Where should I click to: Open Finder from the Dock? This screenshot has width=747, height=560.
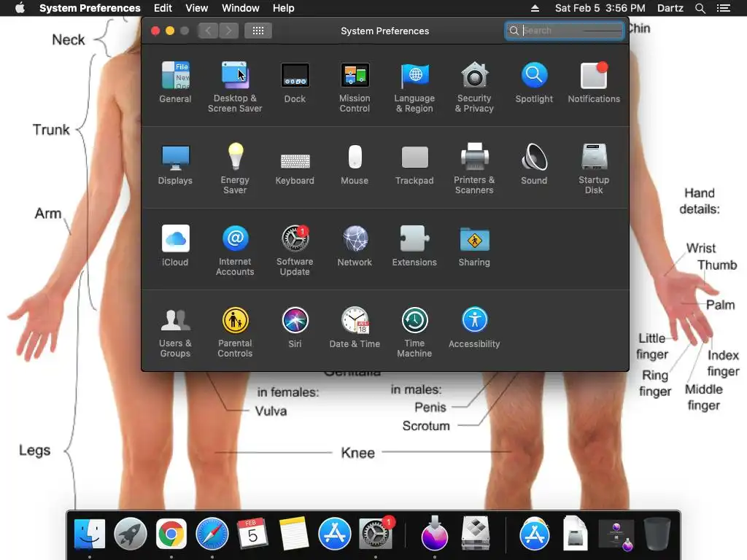point(90,534)
